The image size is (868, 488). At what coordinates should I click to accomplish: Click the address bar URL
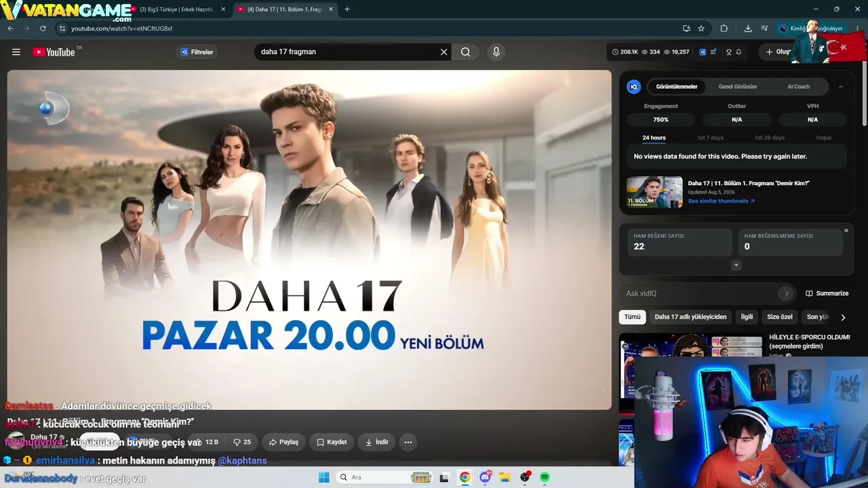tap(122, 28)
